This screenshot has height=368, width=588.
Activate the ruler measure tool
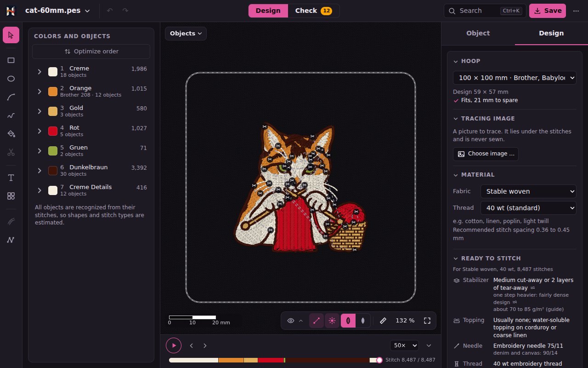click(x=383, y=321)
